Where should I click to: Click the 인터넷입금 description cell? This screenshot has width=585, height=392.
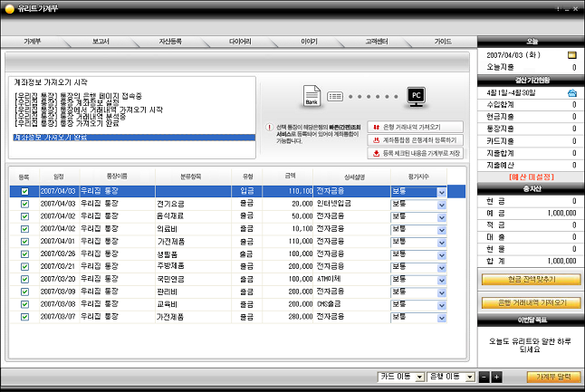click(x=352, y=204)
